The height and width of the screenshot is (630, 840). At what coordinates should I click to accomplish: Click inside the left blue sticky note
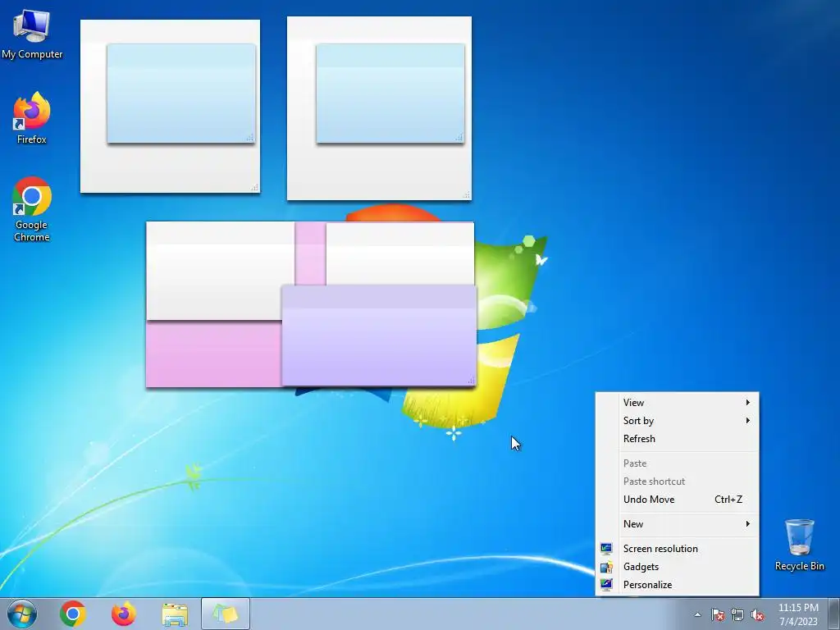[x=181, y=104]
